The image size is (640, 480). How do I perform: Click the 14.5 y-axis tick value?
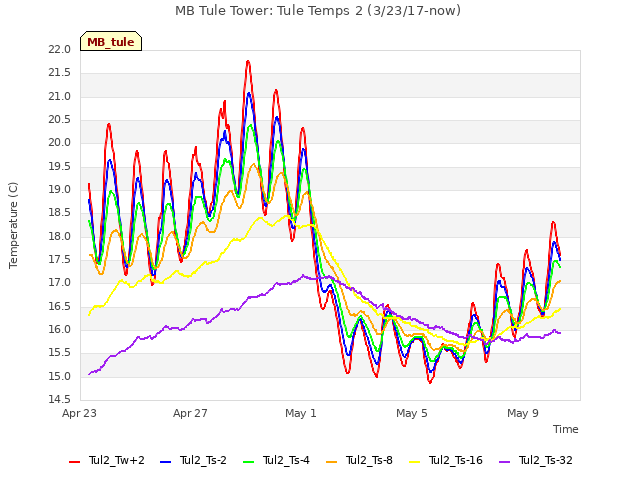[60, 400]
